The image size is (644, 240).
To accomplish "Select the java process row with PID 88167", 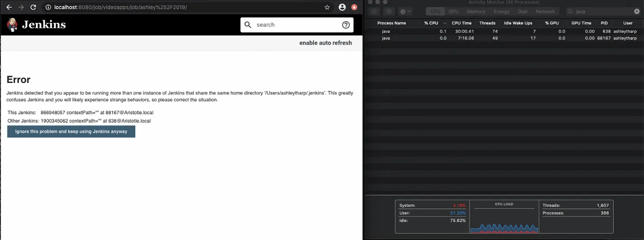I will pyautogui.click(x=504, y=38).
